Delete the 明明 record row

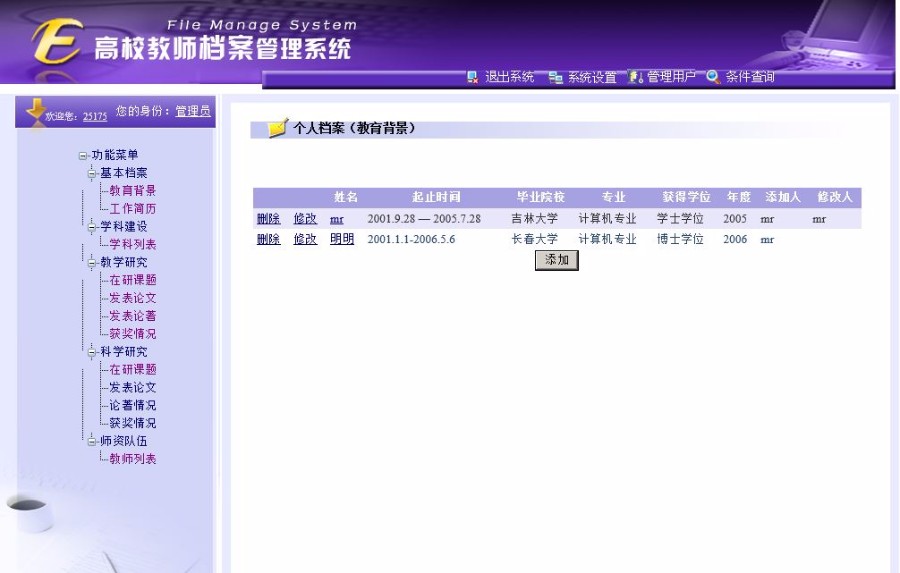(269, 239)
